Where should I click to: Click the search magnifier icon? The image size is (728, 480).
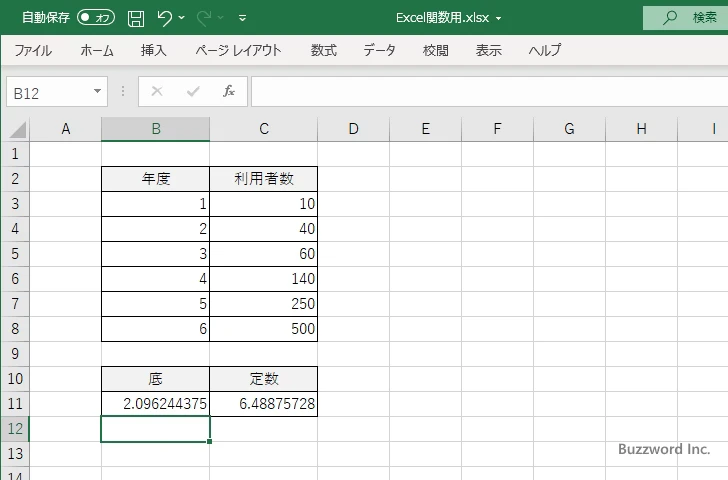point(670,18)
